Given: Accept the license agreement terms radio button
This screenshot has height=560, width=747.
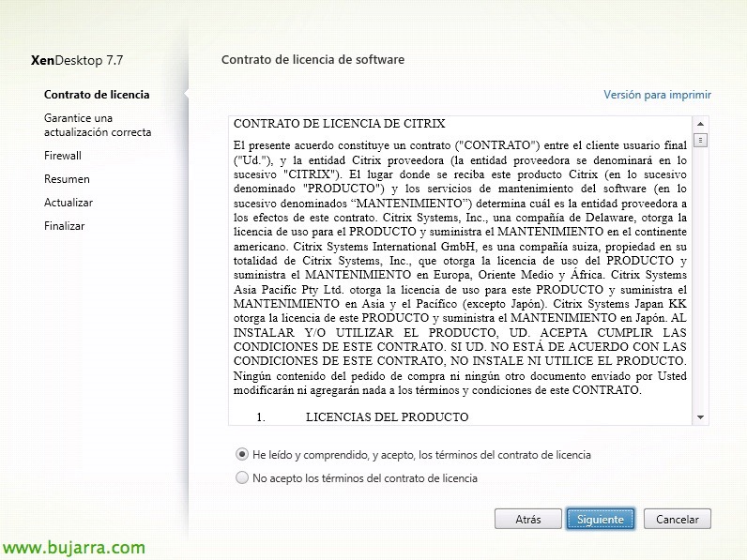Looking at the screenshot, I should 242,454.
